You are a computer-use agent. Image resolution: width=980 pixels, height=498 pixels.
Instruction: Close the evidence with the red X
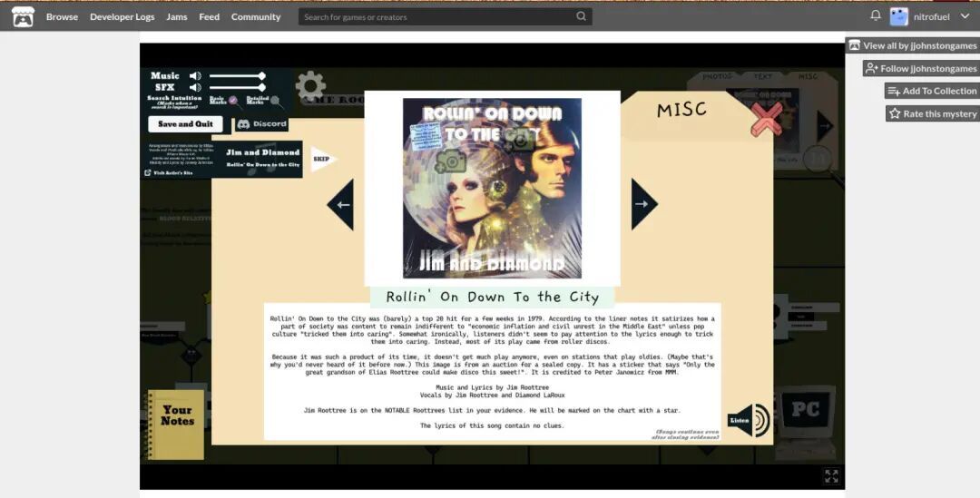[767, 119]
